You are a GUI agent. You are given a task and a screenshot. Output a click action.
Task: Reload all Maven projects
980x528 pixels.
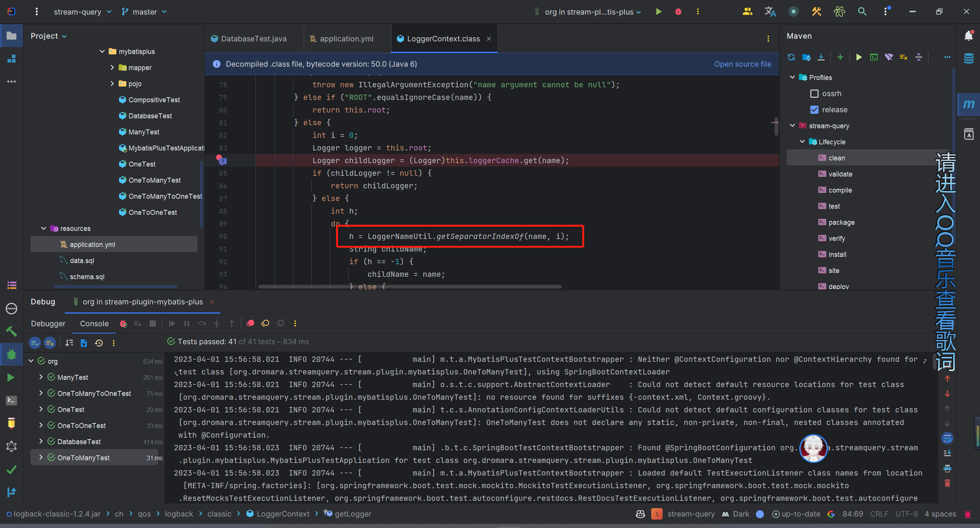[791, 57]
